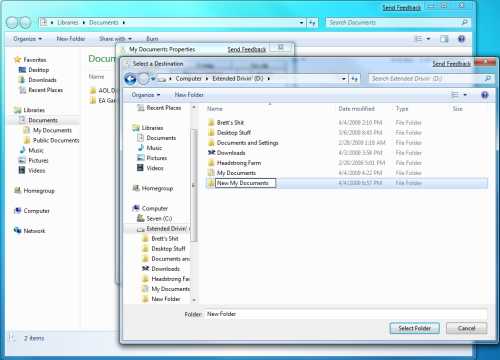Click the navigation pane scroll up arrow
500x360 pixels.
pos(194,108)
